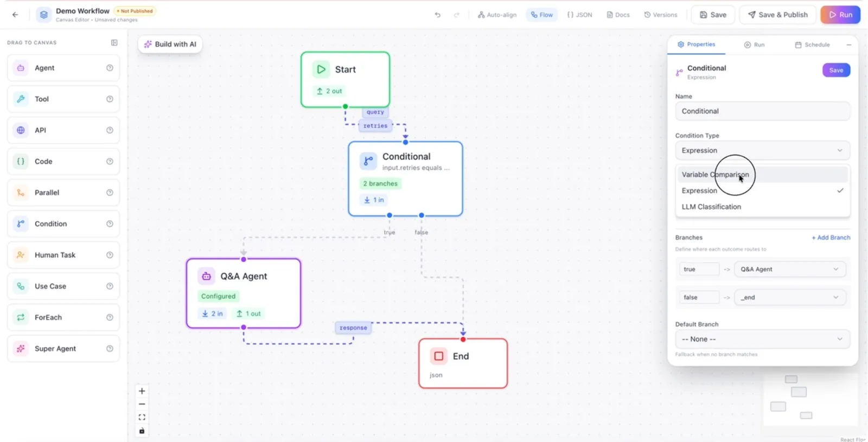This screenshot has height=442, width=868.
Task: Click the End node stop icon
Action: [439, 356]
